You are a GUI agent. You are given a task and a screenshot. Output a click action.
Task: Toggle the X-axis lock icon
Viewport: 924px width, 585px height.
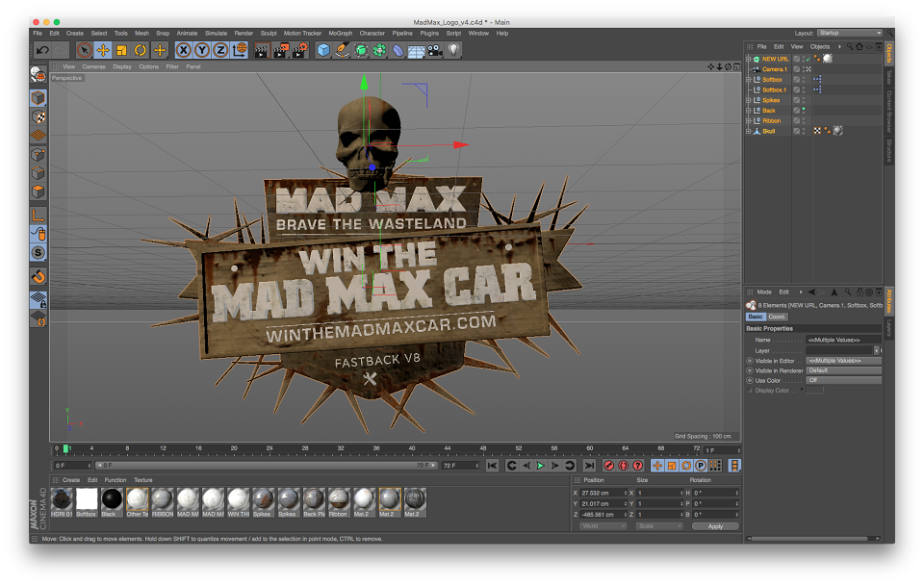tap(183, 50)
